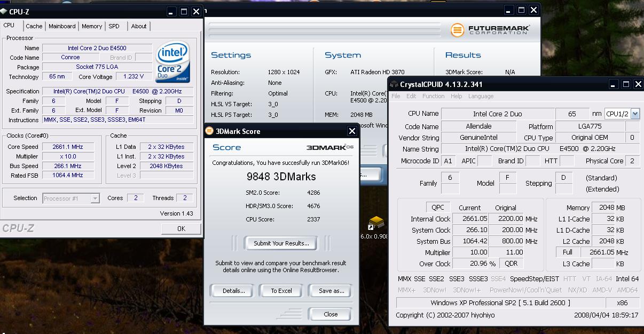Open the Memory tab in CPU-Z
Viewport: 644px width, 334px height.
[92, 26]
